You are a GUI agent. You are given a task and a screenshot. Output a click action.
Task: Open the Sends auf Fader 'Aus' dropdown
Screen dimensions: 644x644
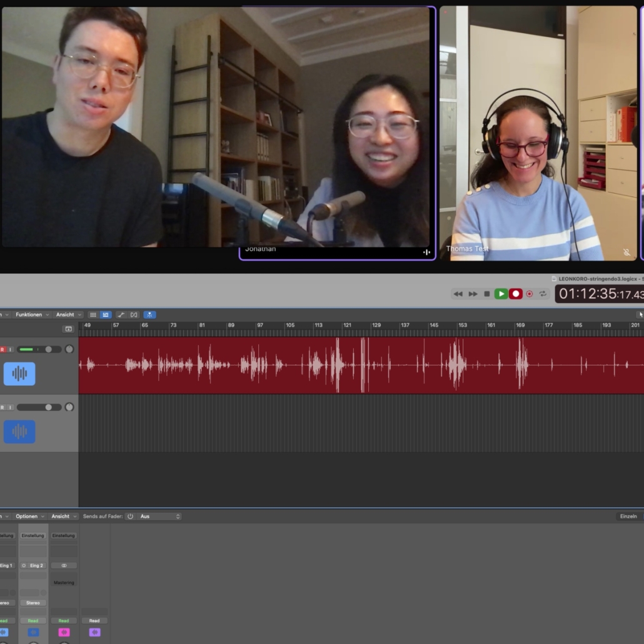(160, 516)
